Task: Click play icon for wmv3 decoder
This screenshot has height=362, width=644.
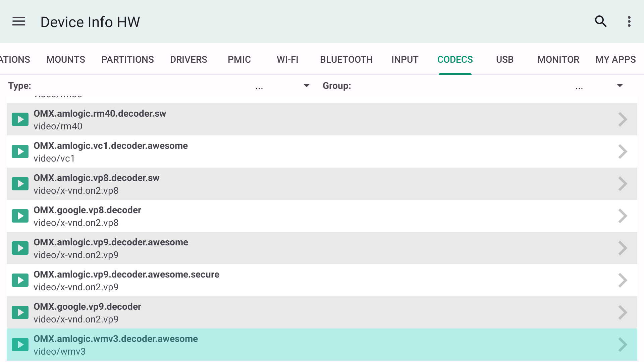Action: click(x=20, y=345)
